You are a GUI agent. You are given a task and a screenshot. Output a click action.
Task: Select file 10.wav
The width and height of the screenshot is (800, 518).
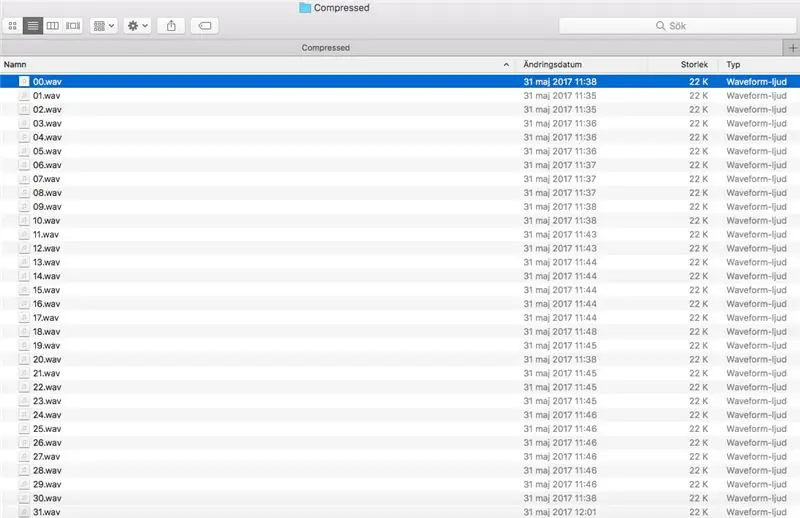400,220
